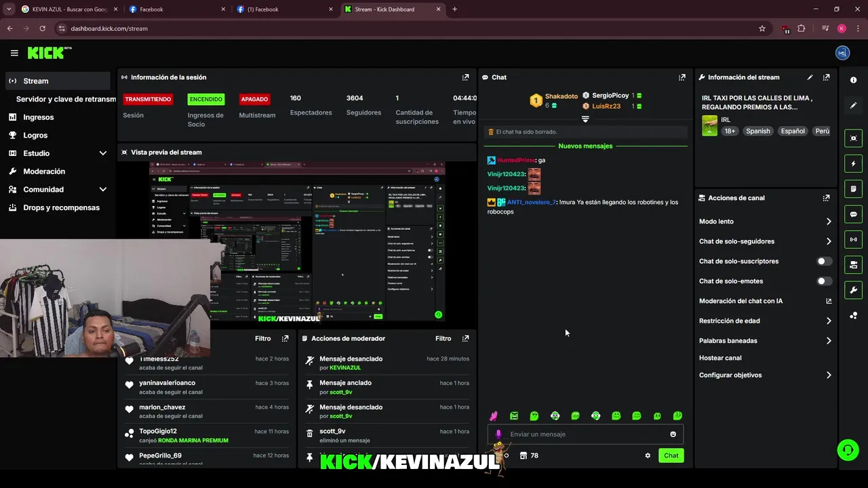Click the screen-capture frame icon in right rail

(853, 138)
